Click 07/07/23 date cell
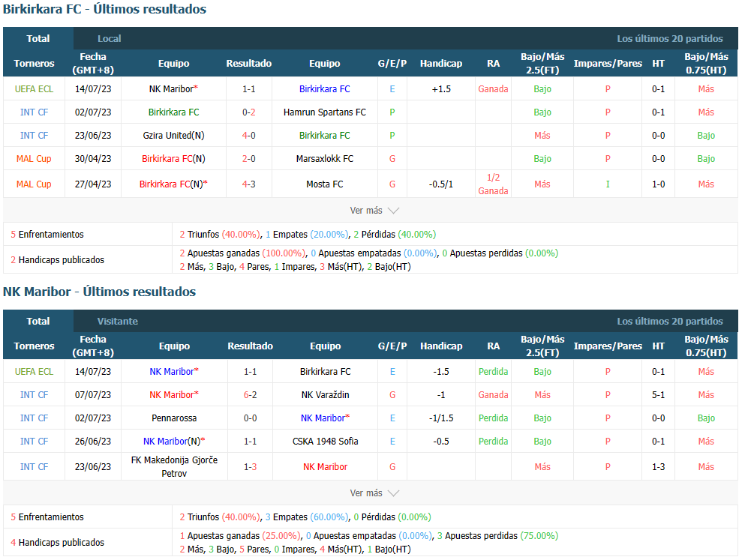Viewport: 742px width, 560px height. coord(93,394)
